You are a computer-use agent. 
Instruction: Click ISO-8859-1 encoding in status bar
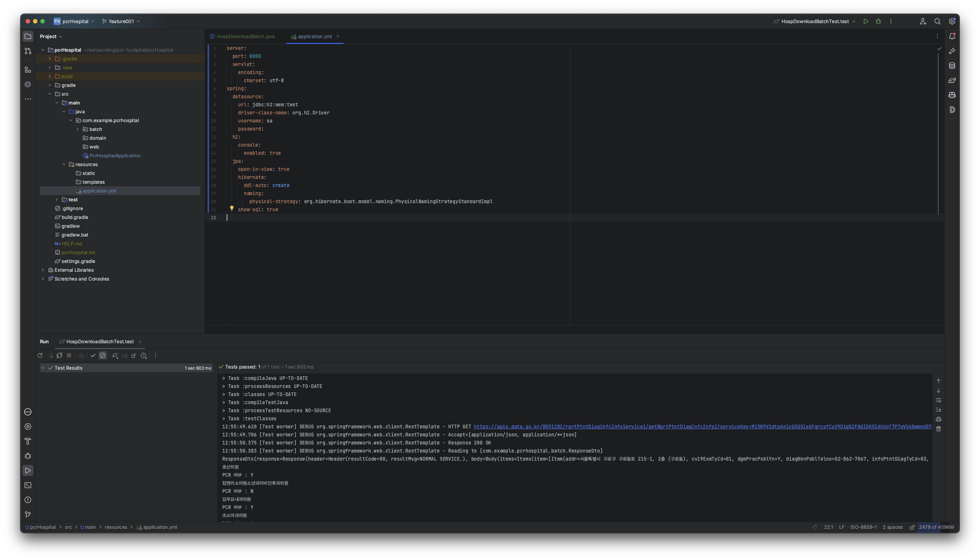863,527
